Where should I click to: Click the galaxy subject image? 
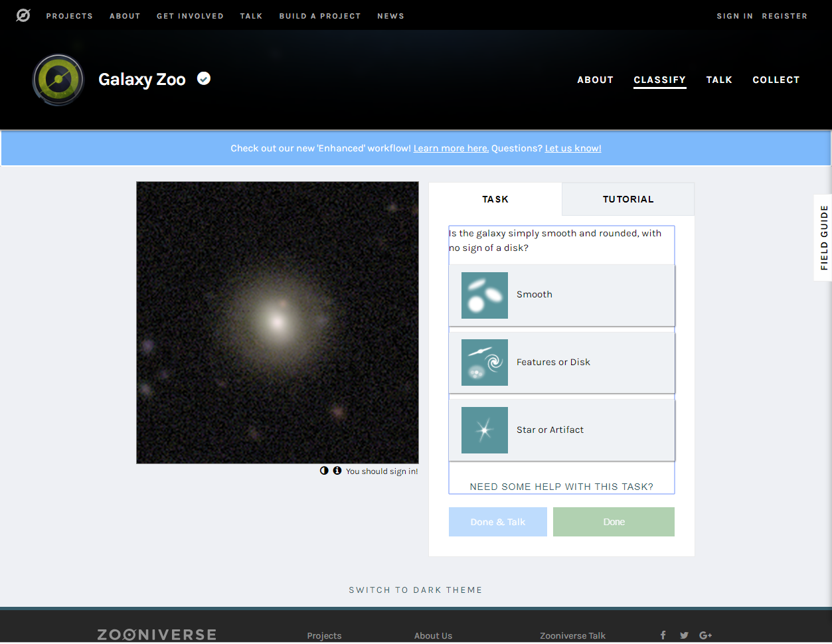tap(278, 323)
